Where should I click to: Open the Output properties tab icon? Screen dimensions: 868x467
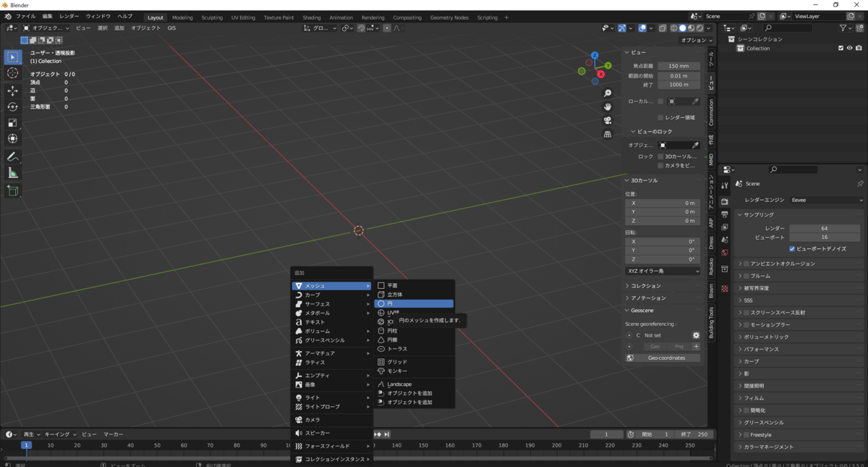pyautogui.click(x=725, y=214)
